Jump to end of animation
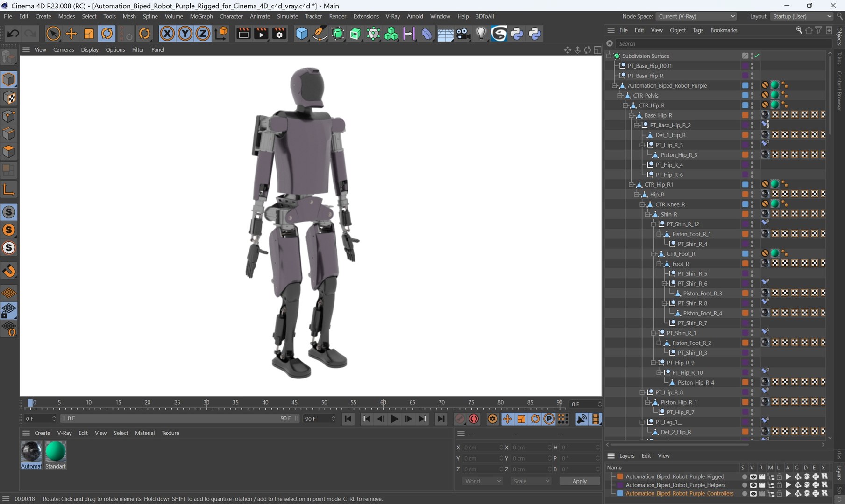This screenshot has width=845, height=504. (x=440, y=419)
